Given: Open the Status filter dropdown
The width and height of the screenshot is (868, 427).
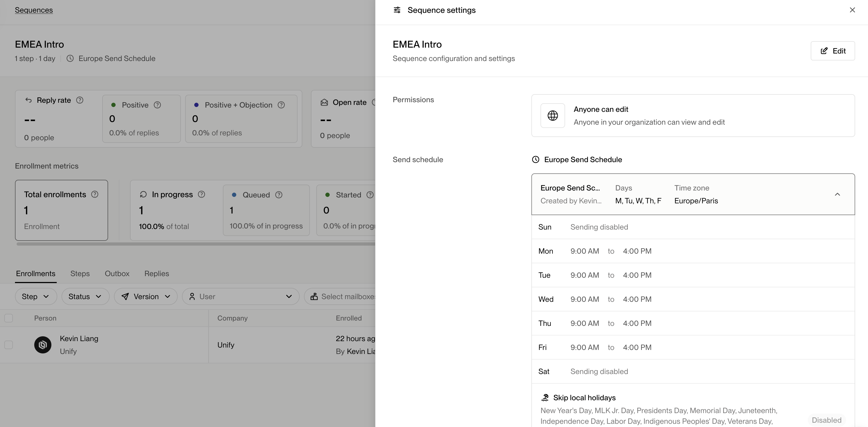Looking at the screenshot, I should click(85, 296).
